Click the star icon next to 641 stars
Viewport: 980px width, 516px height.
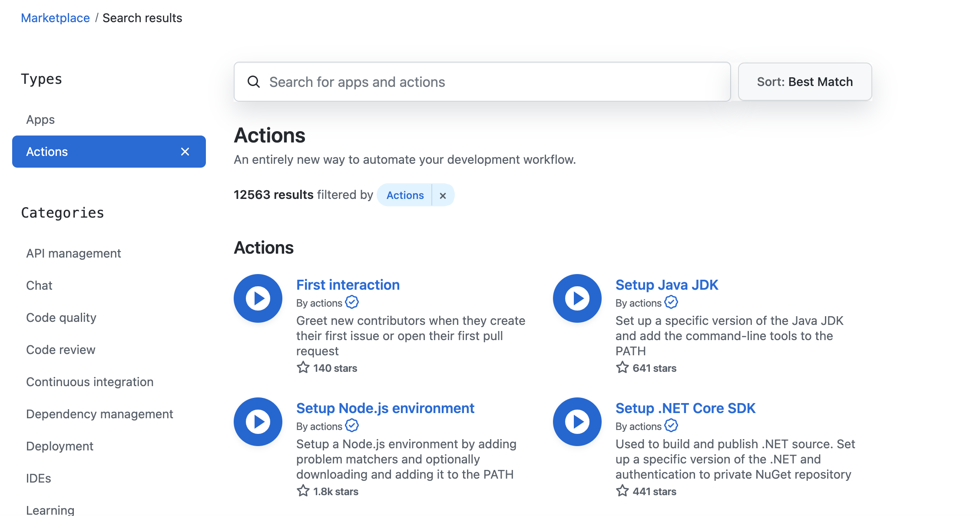tap(622, 368)
